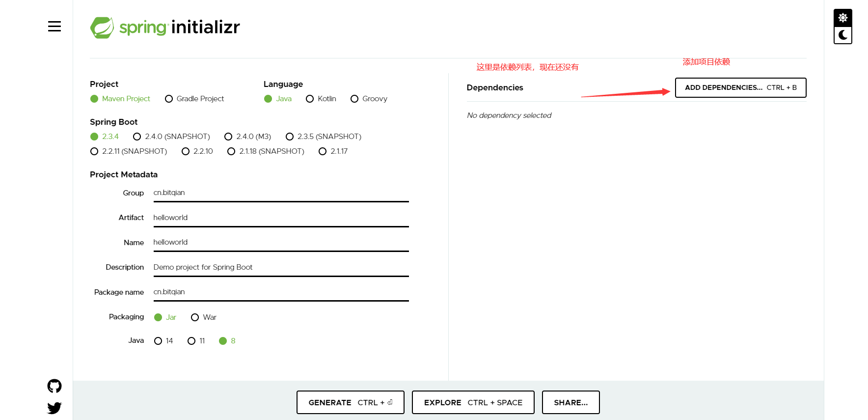Image resolution: width=868 pixels, height=420 pixels.
Task: Select Spring Boot 2.3.5 (SNAPSHOT)
Action: (x=324, y=137)
